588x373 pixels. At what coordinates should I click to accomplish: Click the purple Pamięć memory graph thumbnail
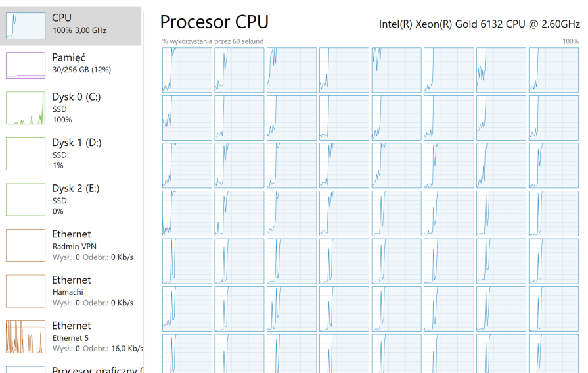26,65
